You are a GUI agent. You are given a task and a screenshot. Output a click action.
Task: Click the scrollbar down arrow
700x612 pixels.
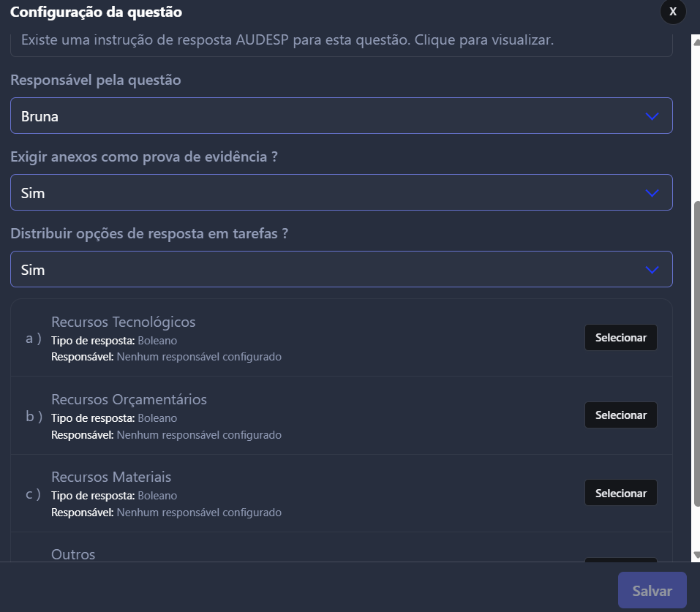coord(696,555)
